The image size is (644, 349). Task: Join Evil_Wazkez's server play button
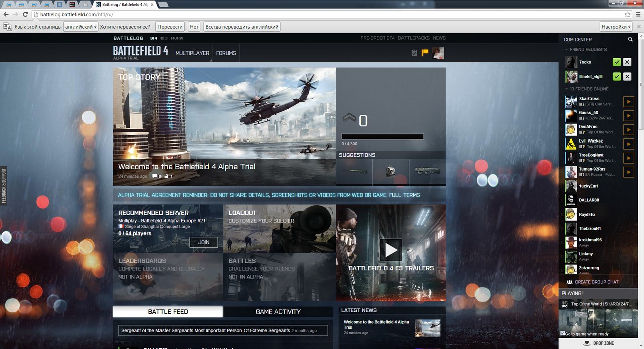point(628,144)
